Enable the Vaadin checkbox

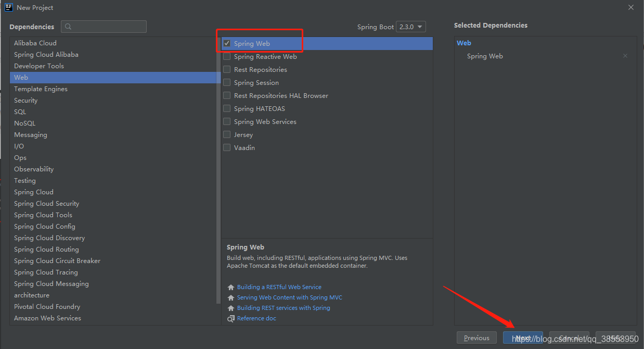point(227,147)
